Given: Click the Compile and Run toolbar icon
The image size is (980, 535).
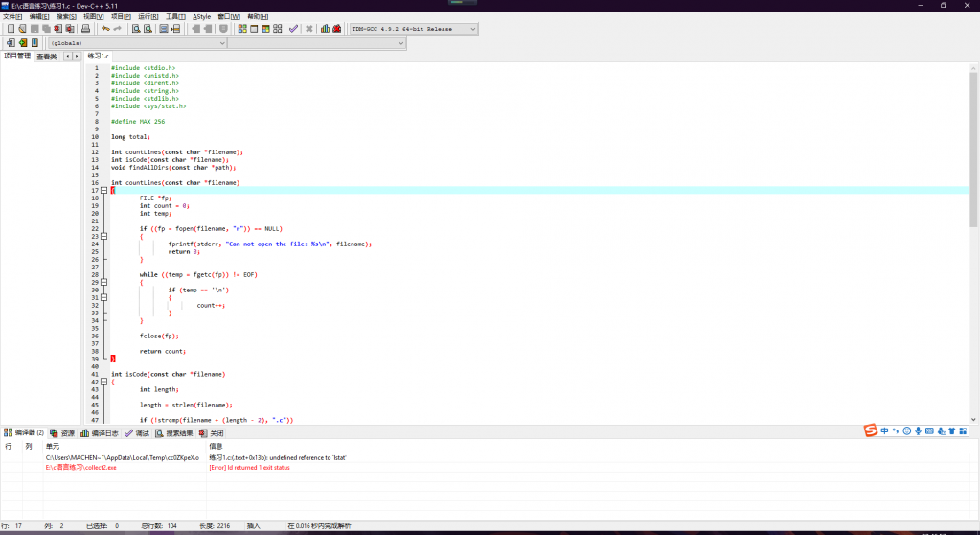Looking at the screenshot, I should click(x=265, y=29).
